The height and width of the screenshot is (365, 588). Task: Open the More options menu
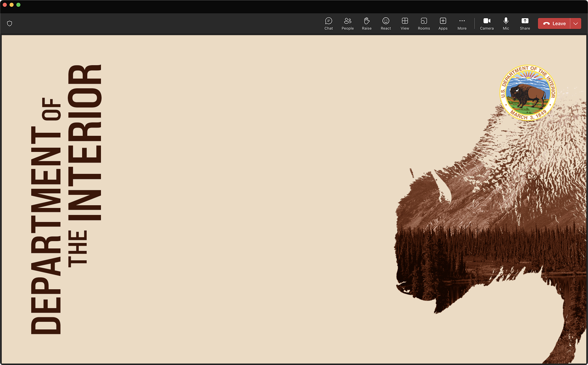tap(462, 24)
